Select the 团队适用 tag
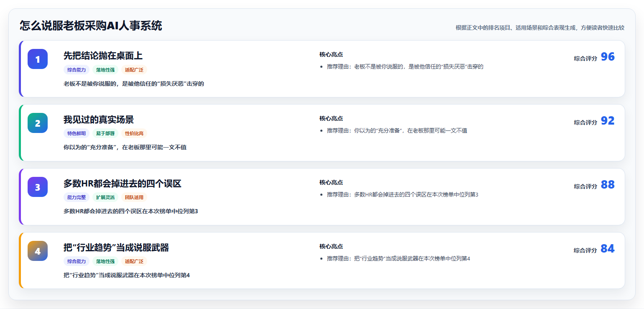The image size is (644, 309). pyautogui.click(x=134, y=197)
